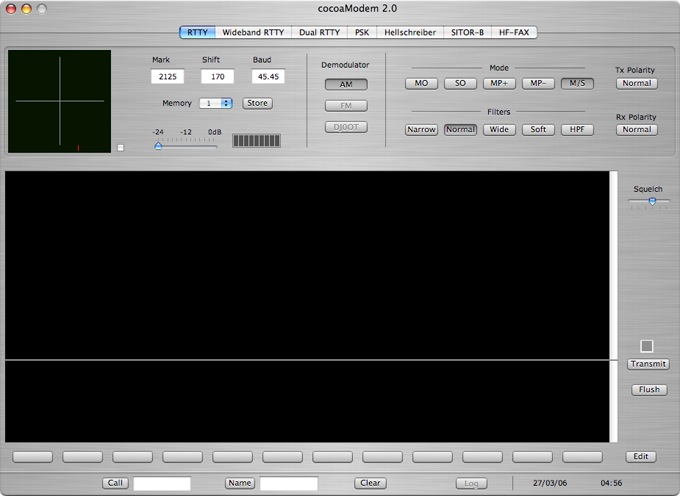Select the DJ0OT demodulator
The height and width of the screenshot is (496, 680).
(346, 127)
